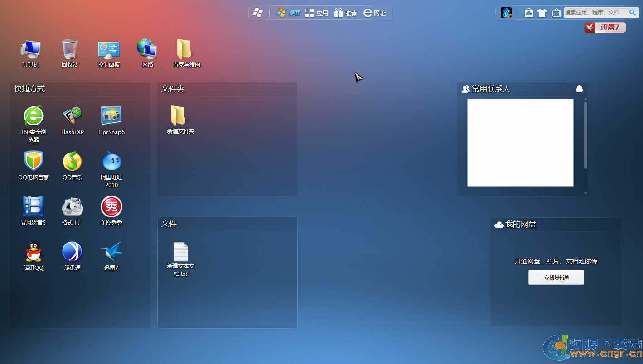Open the 360安全浏览器 shortcut
Viewport: 643px width, 364px height.
34,117
